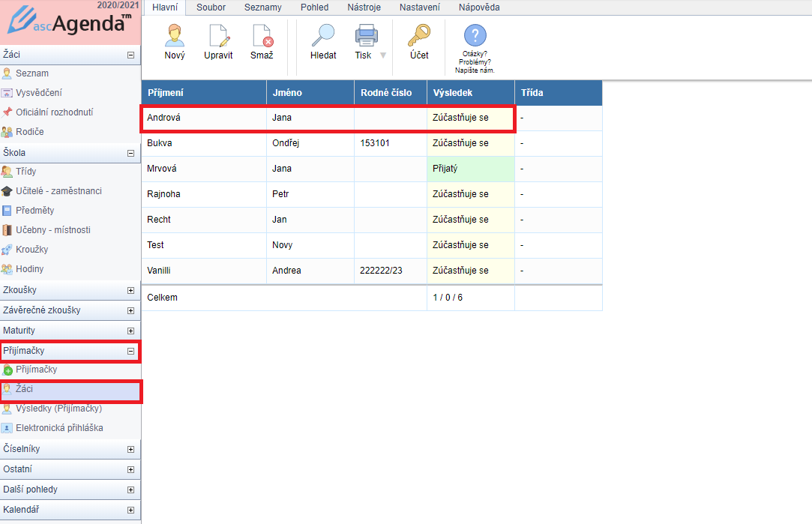Switch to the Hlavní tab
Viewport: 812px width, 524px height.
(x=165, y=7)
